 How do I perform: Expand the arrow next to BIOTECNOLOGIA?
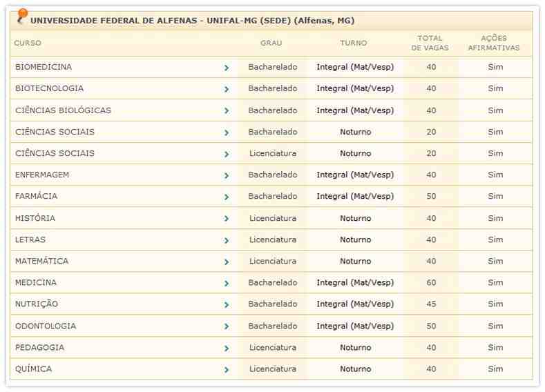pyautogui.click(x=227, y=89)
